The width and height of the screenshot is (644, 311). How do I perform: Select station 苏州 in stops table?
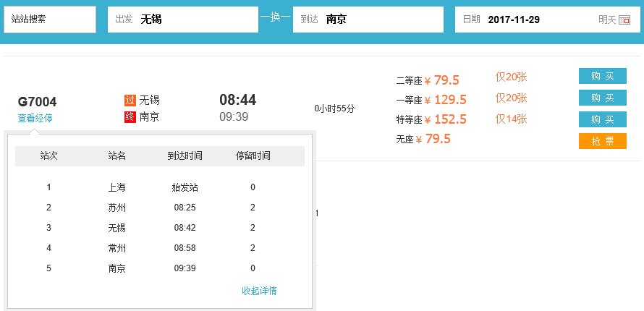pyautogui.click(x=117, y=208)
